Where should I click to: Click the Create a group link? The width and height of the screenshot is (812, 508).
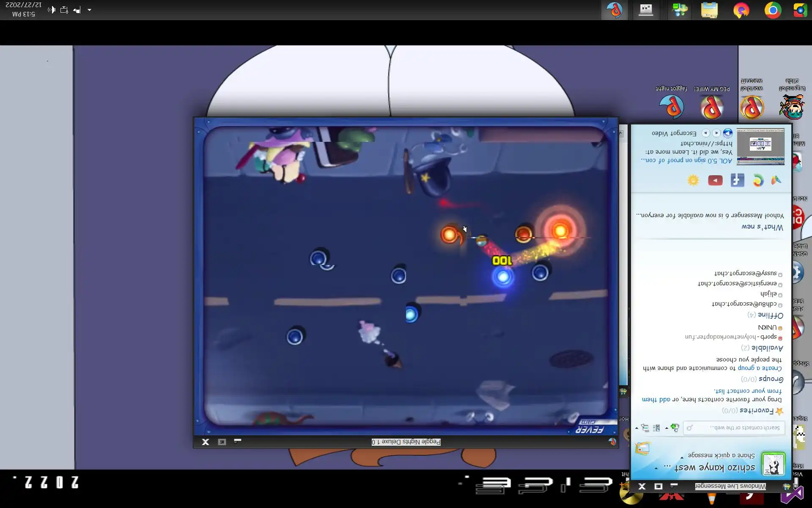tap(760, 368)
